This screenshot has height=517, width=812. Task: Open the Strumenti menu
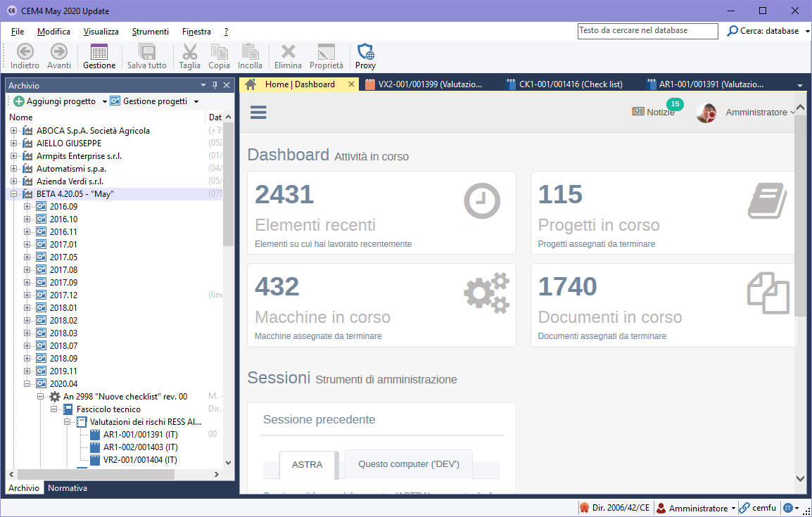click(150, 32)
